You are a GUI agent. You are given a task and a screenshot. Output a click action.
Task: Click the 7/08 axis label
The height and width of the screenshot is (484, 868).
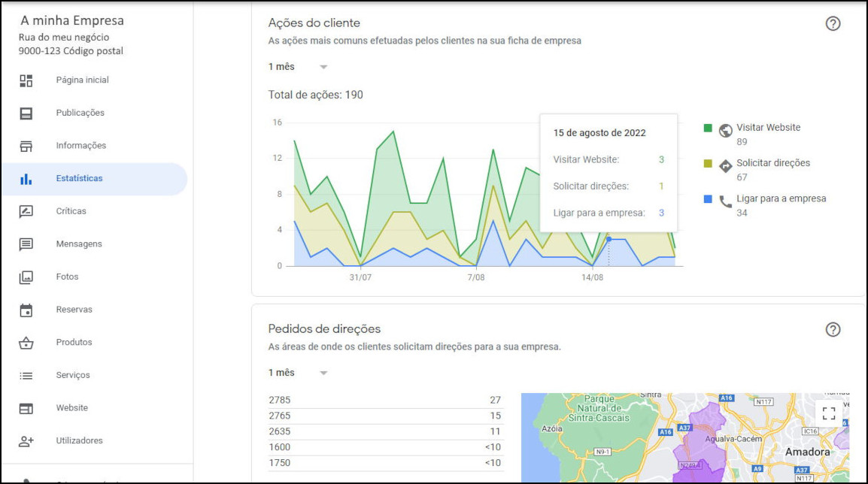[x=476, y=277]
